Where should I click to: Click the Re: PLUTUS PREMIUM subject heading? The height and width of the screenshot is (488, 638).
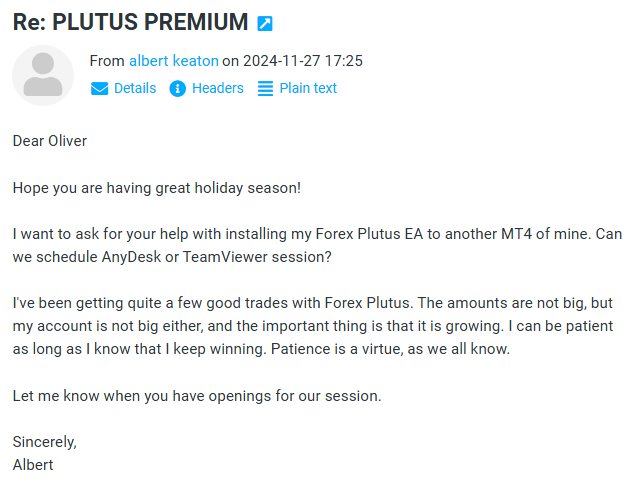pyautogui.click(x=130, y=22)
